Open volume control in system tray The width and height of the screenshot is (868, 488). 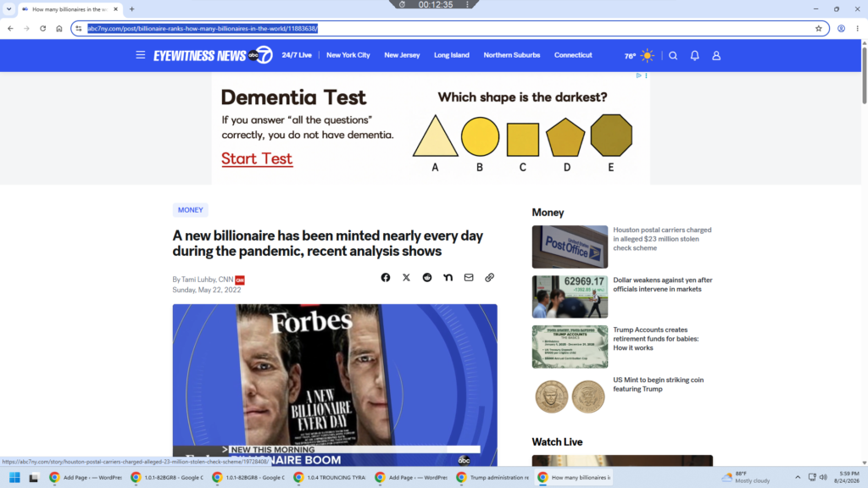[823, 478]
